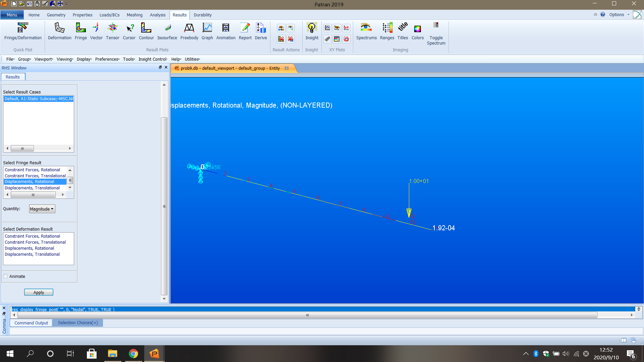
Task: Expand the Viewport menu dropdown
Action: 44,59
